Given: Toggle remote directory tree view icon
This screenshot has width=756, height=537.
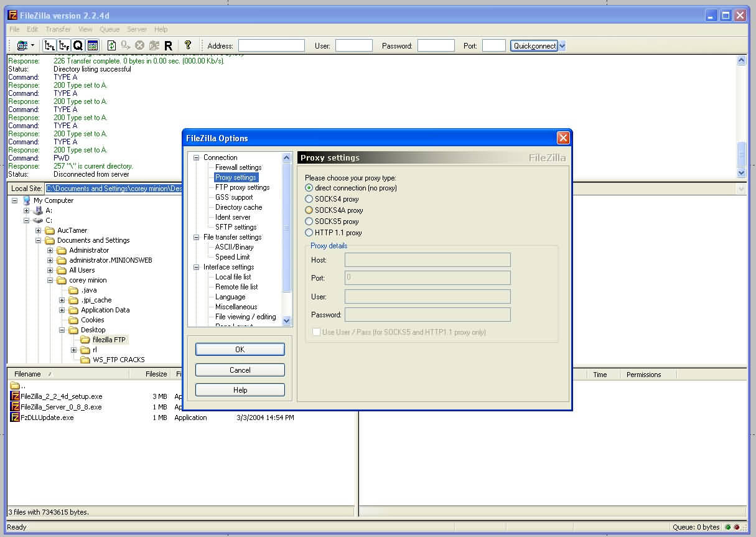Looking at the screenshot, I should click(x=64, y=45).
